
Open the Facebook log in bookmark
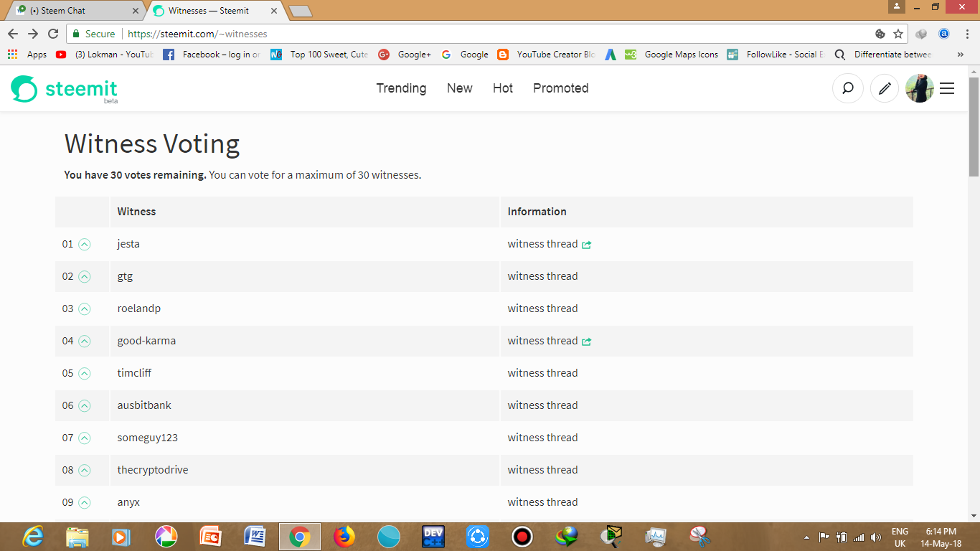coord(212,55)
